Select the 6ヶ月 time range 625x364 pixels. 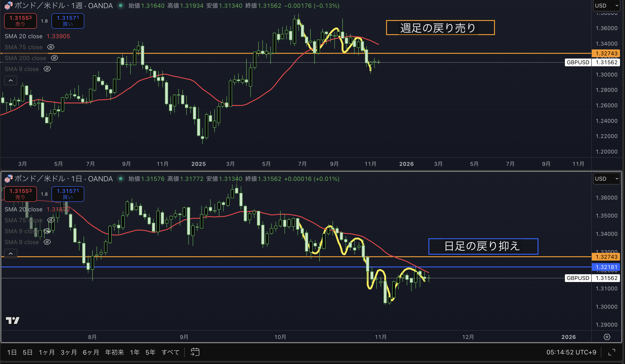click(x=91, y=352)
